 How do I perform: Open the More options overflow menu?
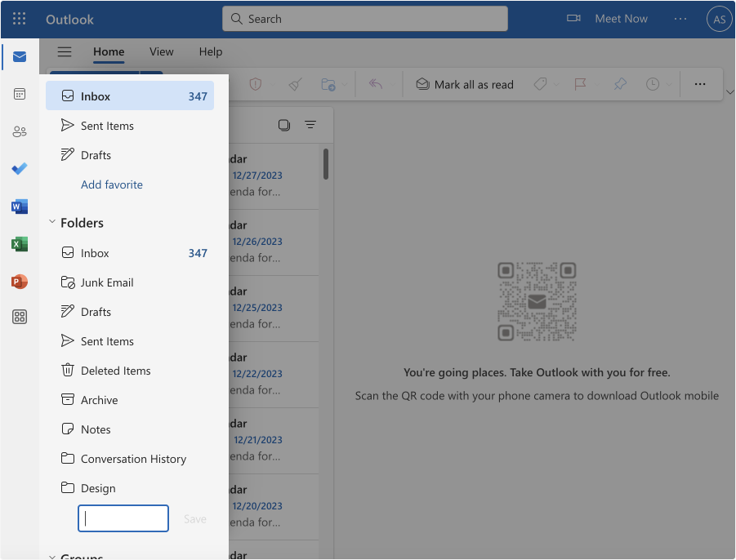701,83
